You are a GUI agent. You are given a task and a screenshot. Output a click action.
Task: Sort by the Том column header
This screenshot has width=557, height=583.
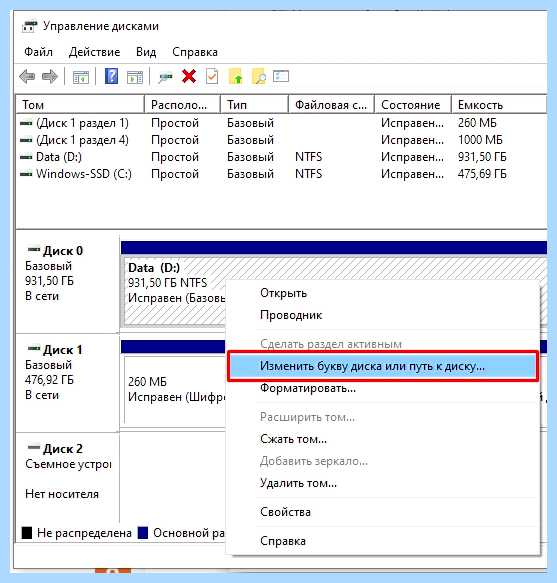[x=80, y=105]
